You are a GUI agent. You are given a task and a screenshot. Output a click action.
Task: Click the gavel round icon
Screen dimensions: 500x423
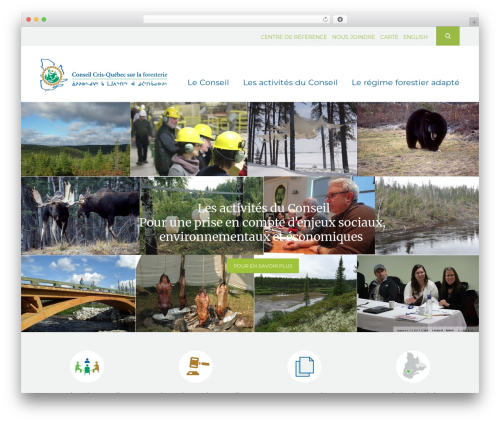click(x=196, y=366)
